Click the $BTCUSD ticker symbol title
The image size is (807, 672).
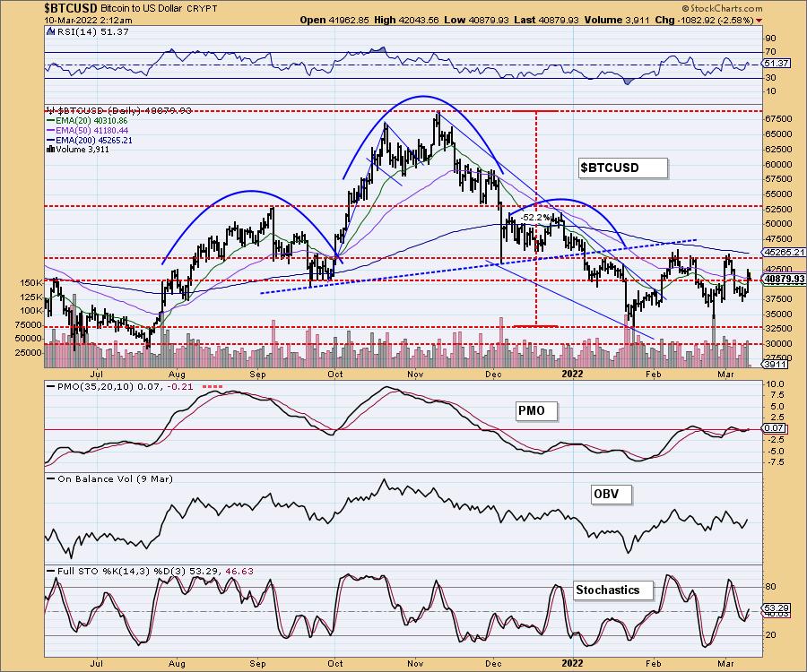click(70, 8)
